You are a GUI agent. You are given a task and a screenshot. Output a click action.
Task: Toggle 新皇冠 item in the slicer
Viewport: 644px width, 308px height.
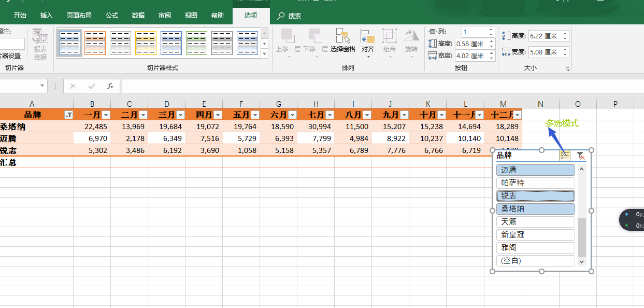[536, 234]
